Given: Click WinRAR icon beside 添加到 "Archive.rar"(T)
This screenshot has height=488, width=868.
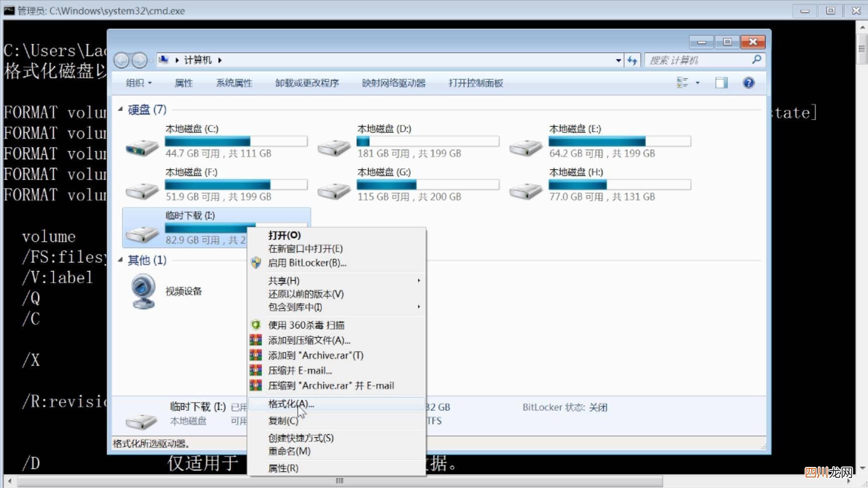Looking at the screenshot, I should [x=256, y=355].
